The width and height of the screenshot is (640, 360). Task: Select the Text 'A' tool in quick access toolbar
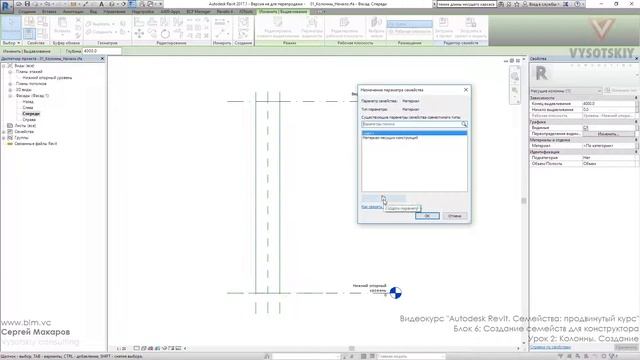click(x=102, y=4)
